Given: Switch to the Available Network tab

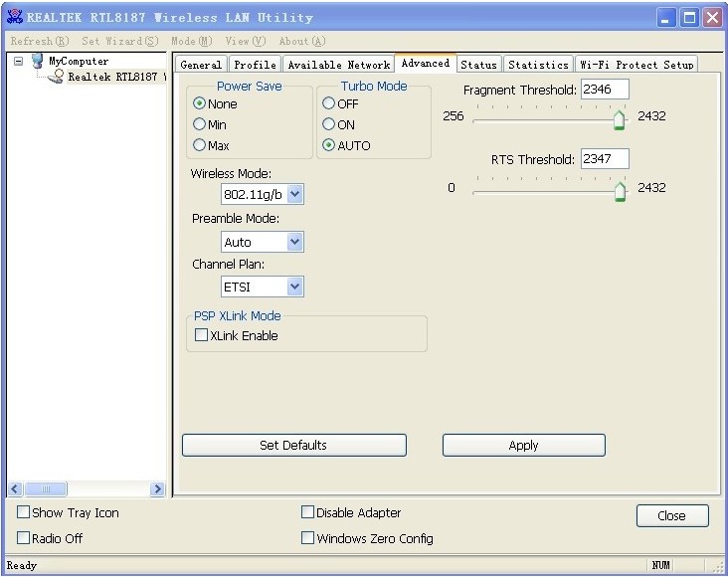Looking at the screenshot, I should point(338,65).
